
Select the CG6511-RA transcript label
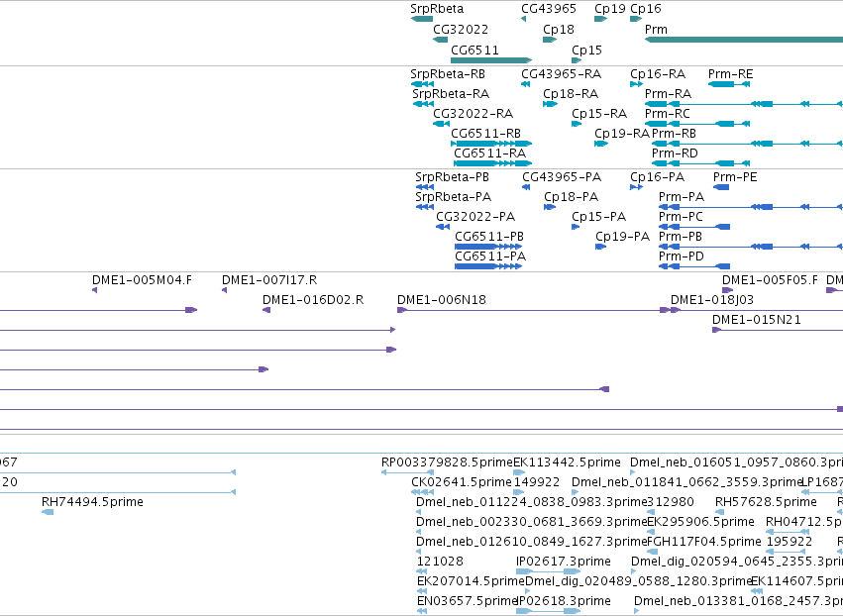pos(489,154)
